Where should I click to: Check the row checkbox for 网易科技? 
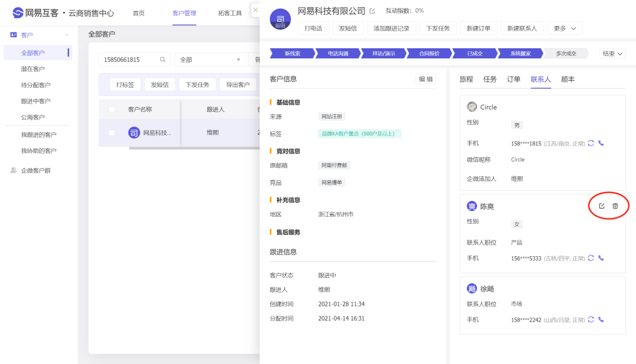pos(112,133)
